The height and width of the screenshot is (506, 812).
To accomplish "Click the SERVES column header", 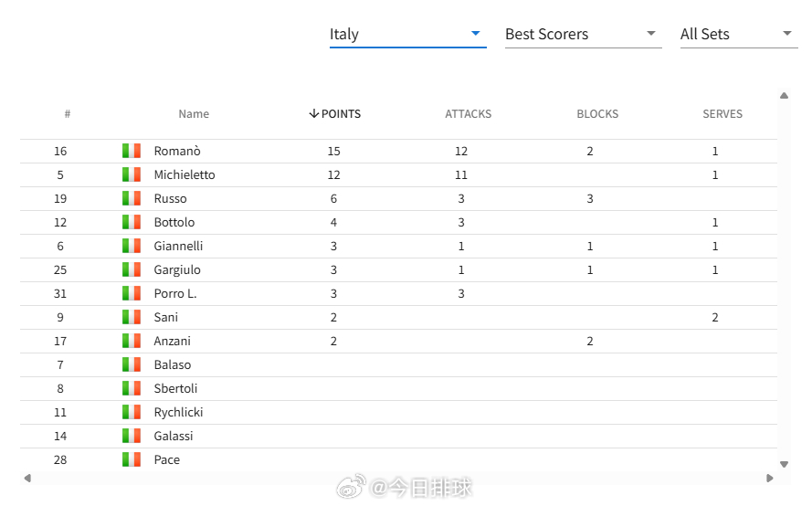I will [x=722, y=114].
